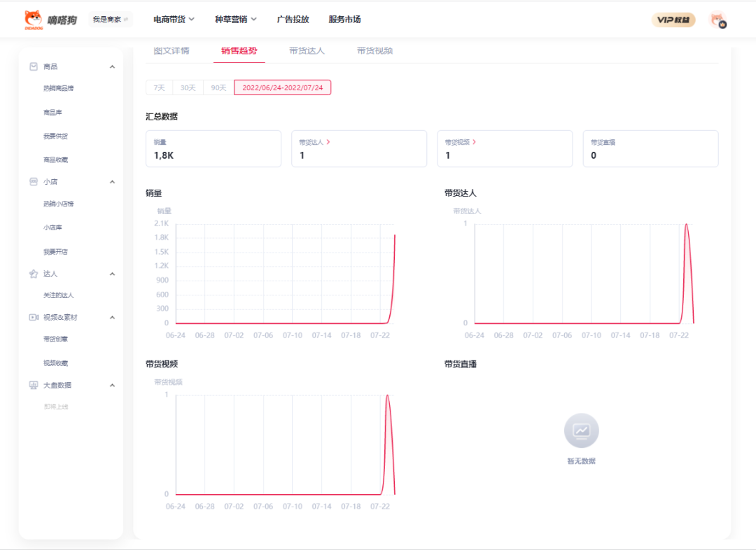This screenshot has height=550, width=756.
Task: Collapse the 小店 sidebar section chevron
Action: point(112,182)
